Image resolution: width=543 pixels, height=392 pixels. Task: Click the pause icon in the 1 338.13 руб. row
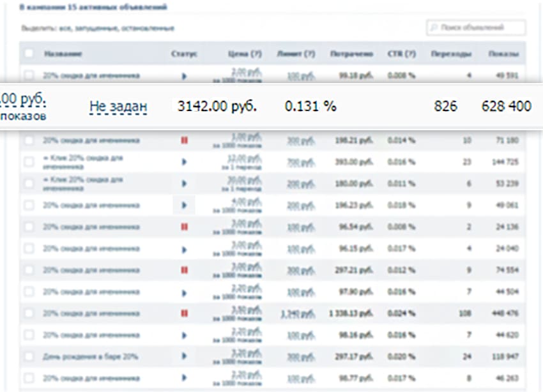[184, 313]
